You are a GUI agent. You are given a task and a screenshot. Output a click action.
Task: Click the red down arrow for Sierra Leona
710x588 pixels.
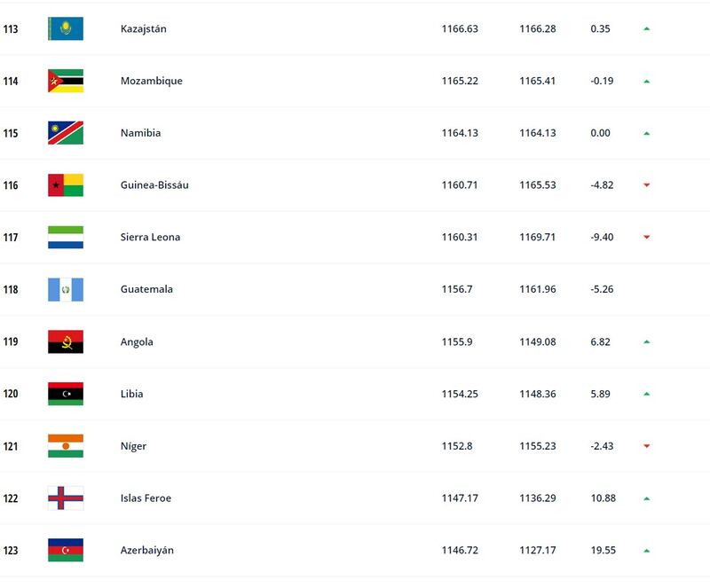click(647, 237)
